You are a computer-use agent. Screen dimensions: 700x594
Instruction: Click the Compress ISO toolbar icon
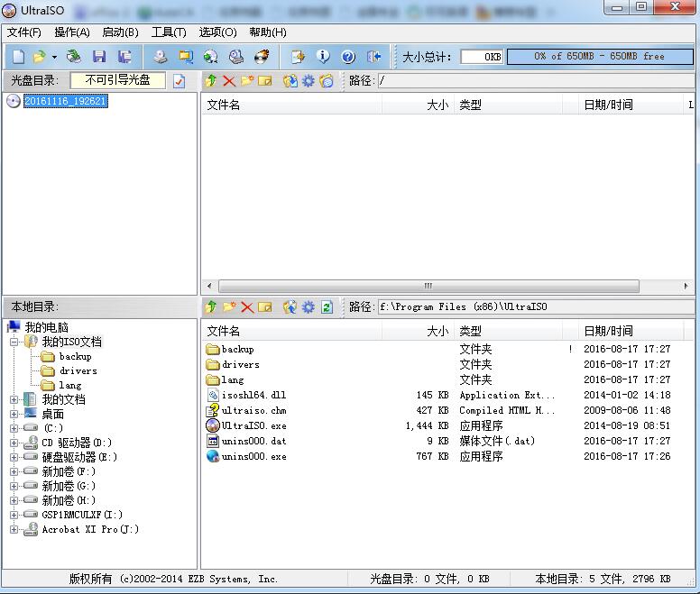[x=186, y=57]
